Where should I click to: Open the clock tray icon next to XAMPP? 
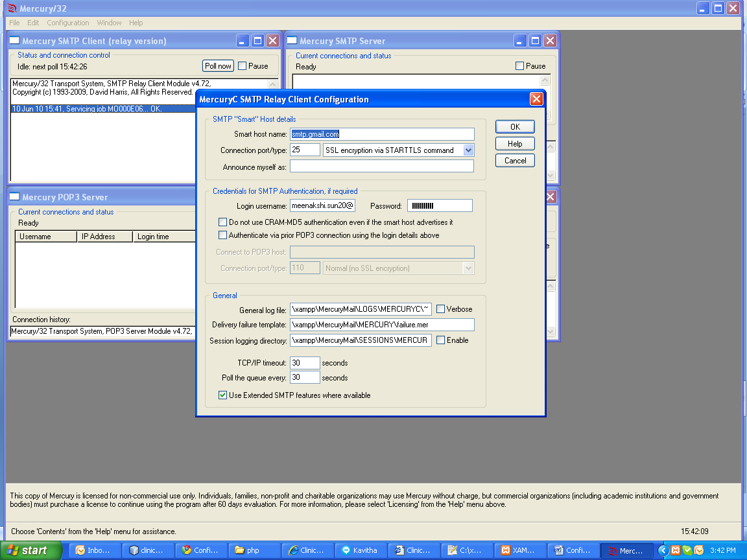tap(699, 550)
